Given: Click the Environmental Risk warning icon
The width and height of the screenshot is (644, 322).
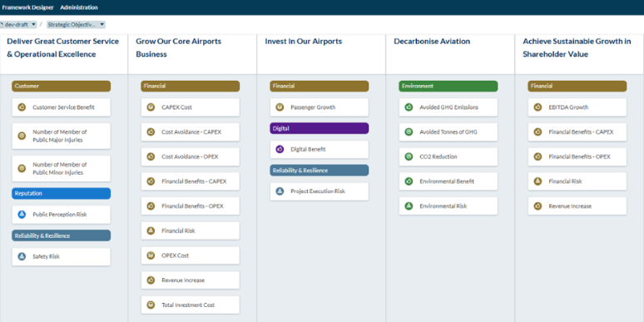Looking at the screenshot, I should pyautogui.click(x=409, y=206).
